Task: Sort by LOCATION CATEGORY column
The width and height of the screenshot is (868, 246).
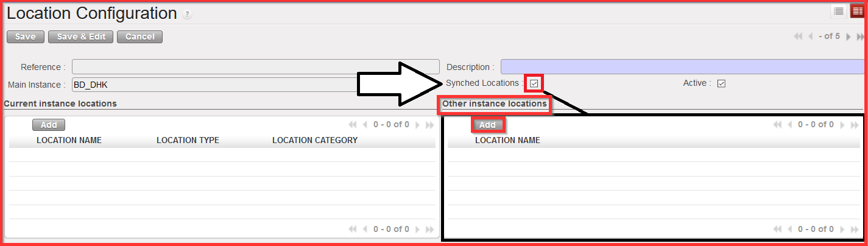Action: click(x=315, y=140)
